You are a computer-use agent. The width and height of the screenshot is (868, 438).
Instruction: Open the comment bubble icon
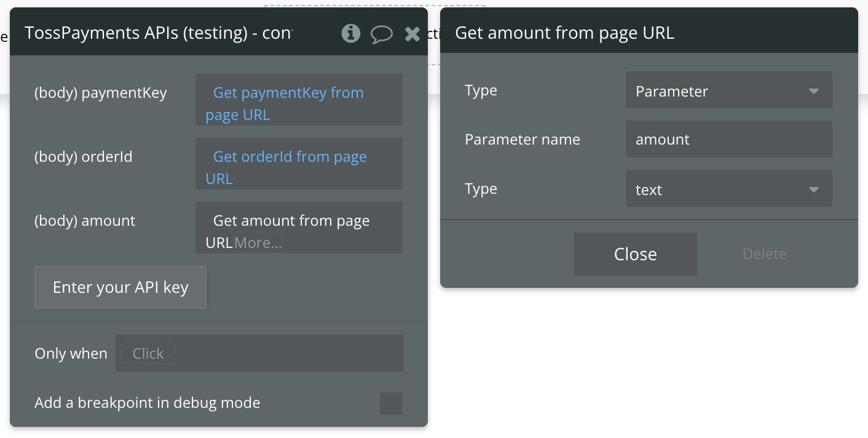pos(381,34)
